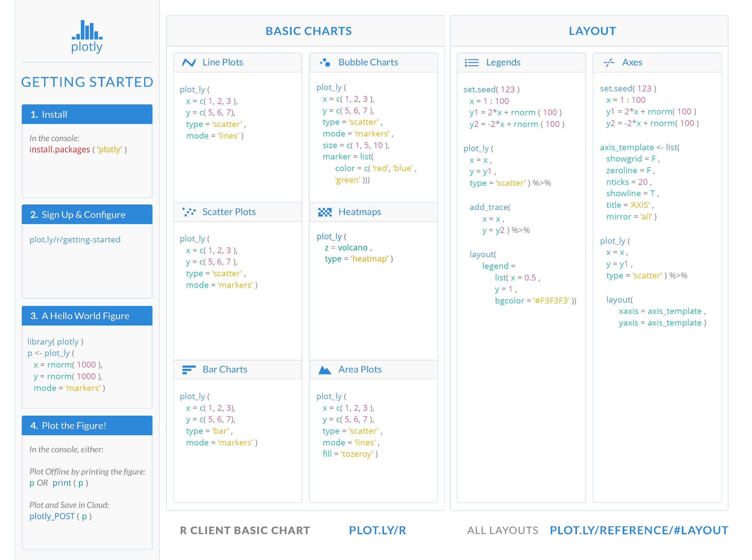Follow the PLOT.LY/R link
Screen dimensions: 752x560
coord(377,530)
